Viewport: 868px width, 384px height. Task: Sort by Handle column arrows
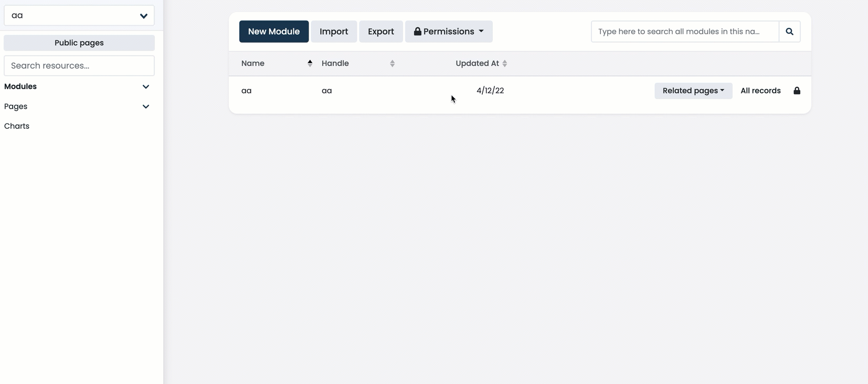click(x=392, y=64)
